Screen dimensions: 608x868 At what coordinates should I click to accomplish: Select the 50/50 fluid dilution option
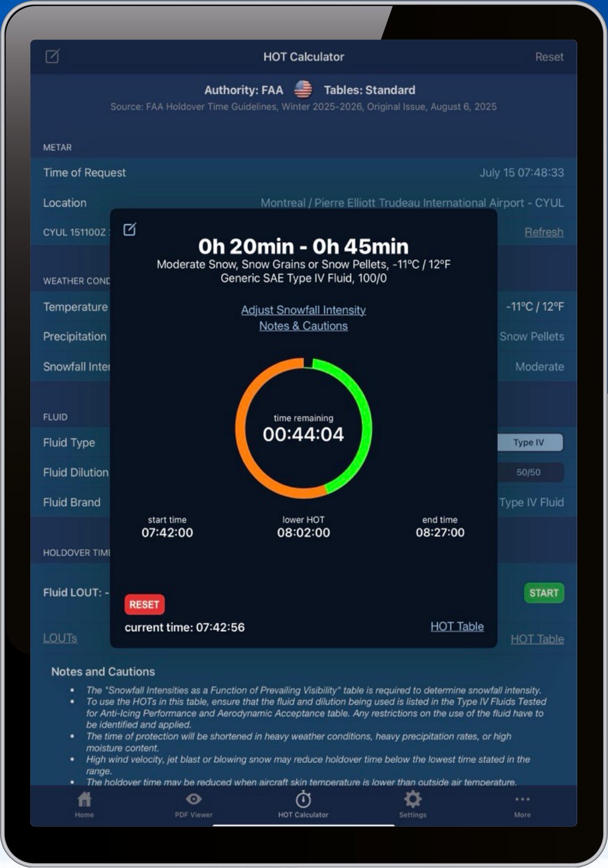coord(530,472)
